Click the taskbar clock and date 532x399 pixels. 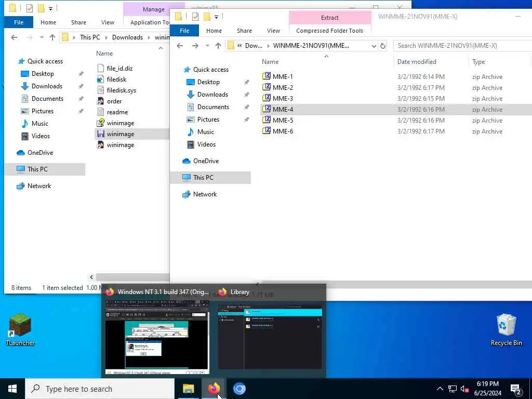coord(487,389)
